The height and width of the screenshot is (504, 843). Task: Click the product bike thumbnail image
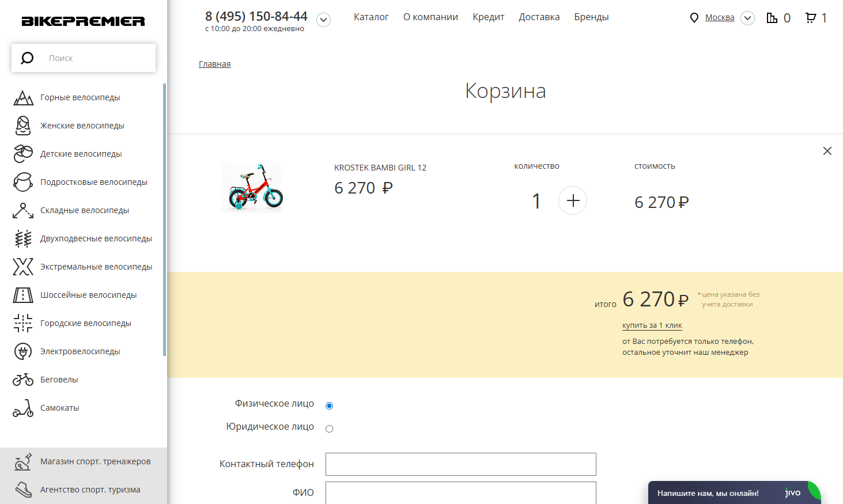pos(252,187)
